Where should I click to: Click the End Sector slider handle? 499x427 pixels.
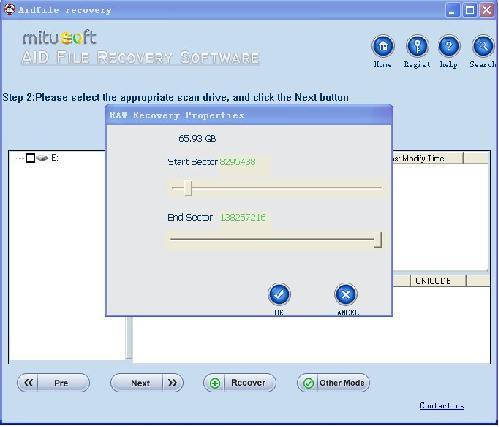pyautogui.click(x=378, y=240)
